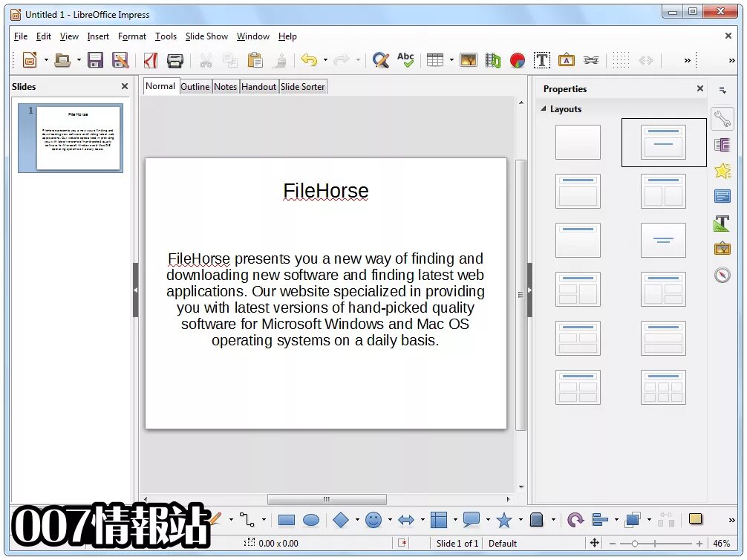Insert a chart icon
Viewport: 747px width, 560px height.
click(518, 60)
